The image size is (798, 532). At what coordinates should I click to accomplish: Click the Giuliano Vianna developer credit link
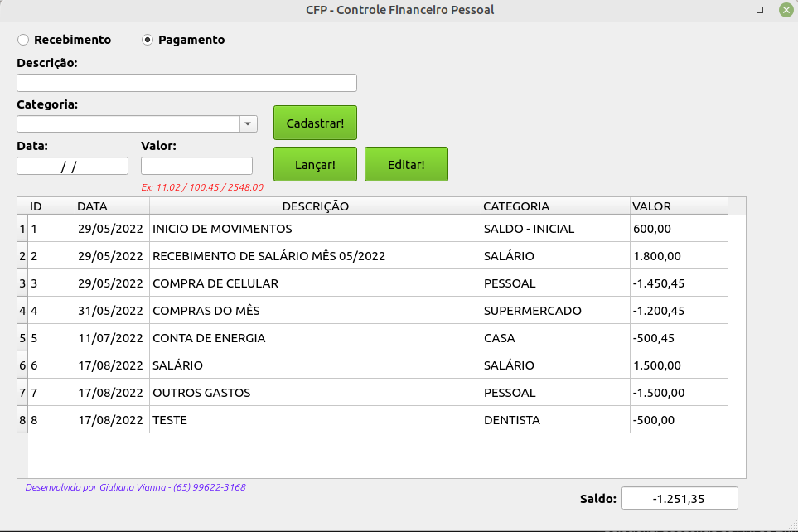pyautogui.click(x=135, y=487)
